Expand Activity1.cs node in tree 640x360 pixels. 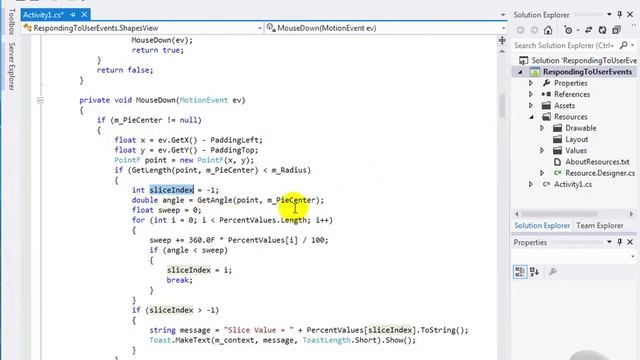pos(531,184)
